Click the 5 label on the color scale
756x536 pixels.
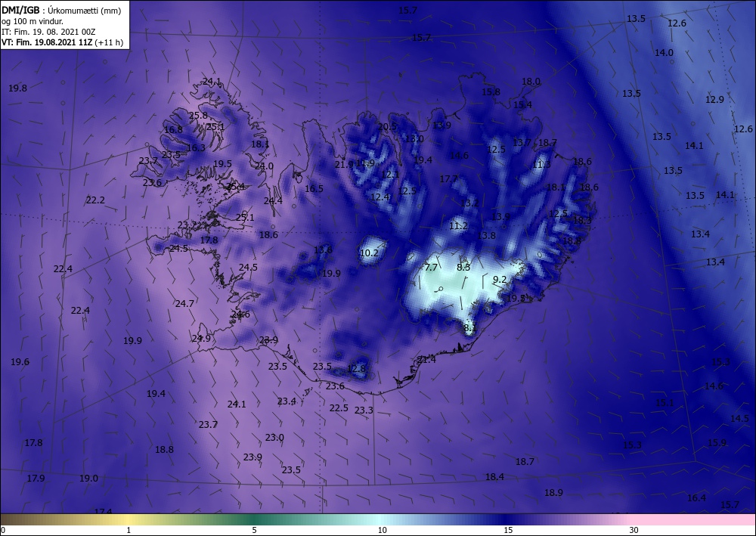[x=254, y=530]
